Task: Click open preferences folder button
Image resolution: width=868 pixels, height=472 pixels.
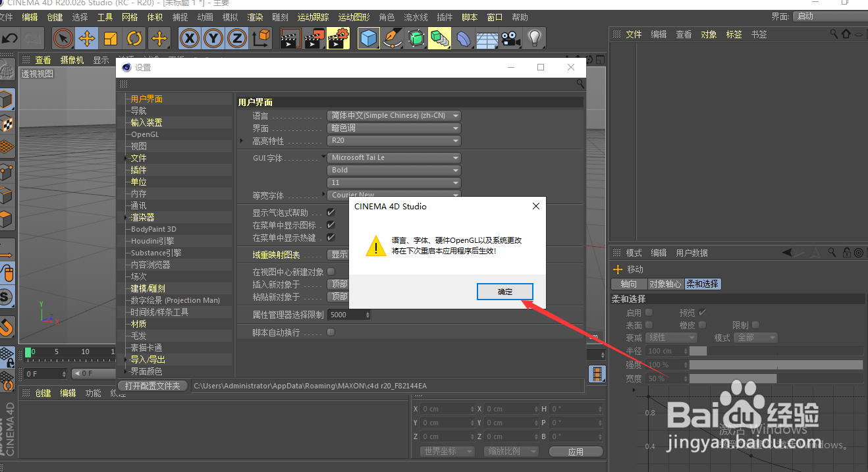Action: [x=153, y=386]
